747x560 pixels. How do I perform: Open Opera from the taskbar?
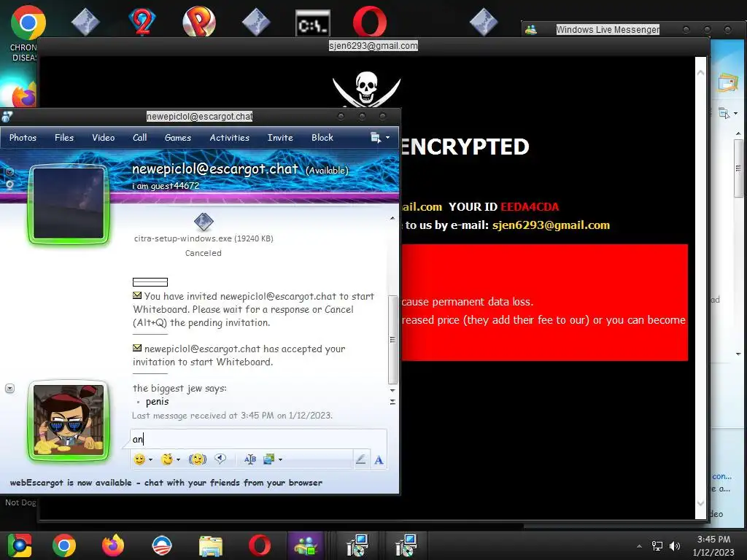pos(260,545)
